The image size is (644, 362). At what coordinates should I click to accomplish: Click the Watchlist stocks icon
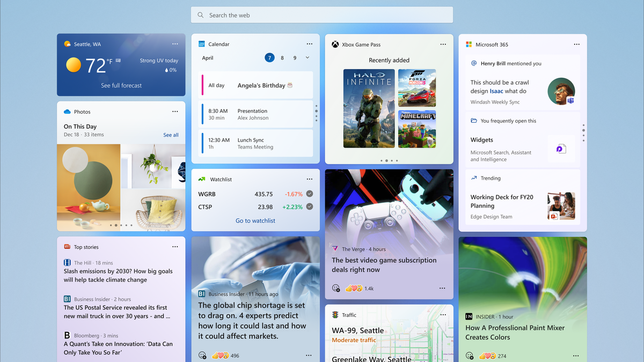[201, 179]
